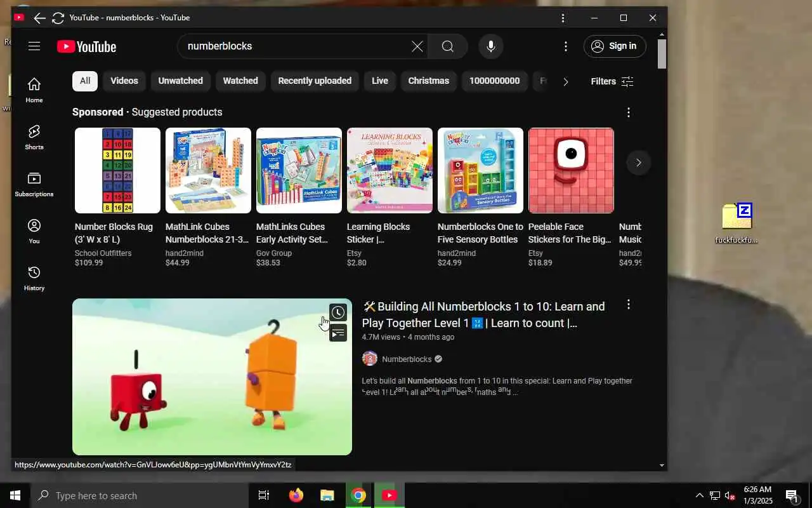The height and width of the screenshot is (508, 812).
Task: Click the network tray icon
Action: (714, 495)
